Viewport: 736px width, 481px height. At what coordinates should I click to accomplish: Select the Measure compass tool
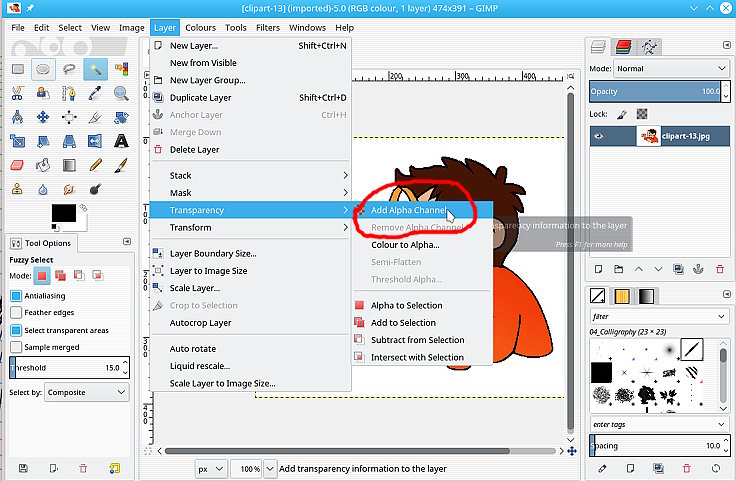tap(18, 116)
